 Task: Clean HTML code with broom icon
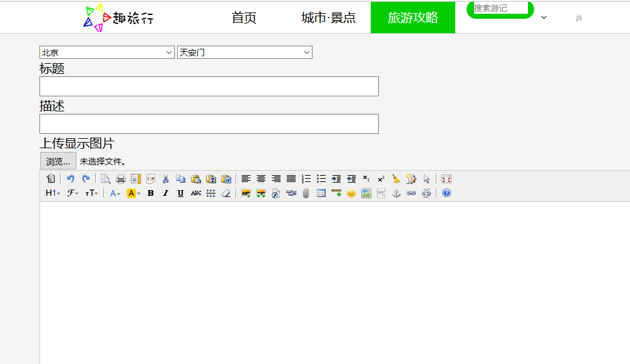tap(396, 179)
